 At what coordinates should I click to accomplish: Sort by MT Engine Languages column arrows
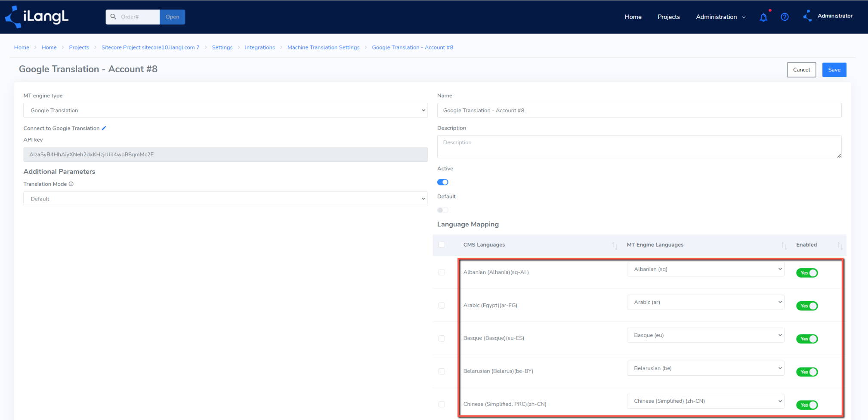(784, 245)
